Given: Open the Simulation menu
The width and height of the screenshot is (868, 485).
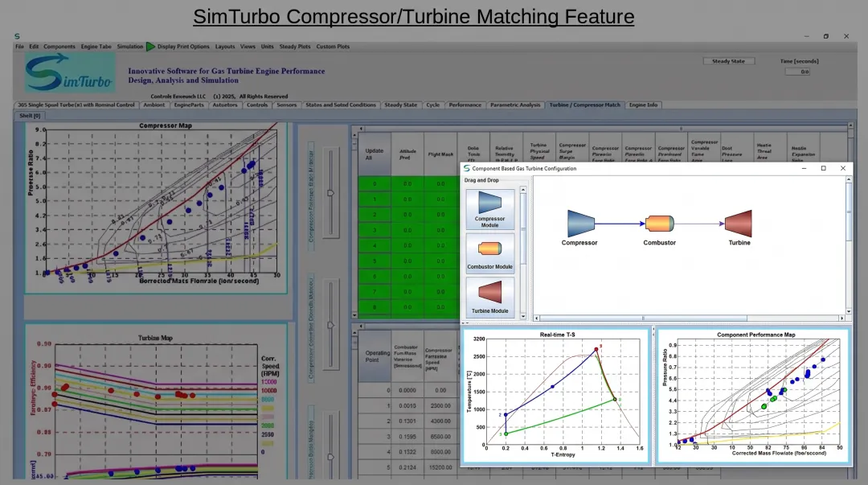Looking at the screenshot, I should coord(130,47).
